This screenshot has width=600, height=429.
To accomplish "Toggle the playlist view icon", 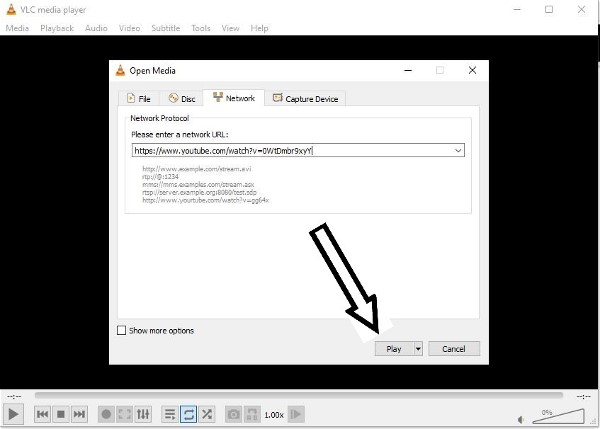I will click(170, 414).
